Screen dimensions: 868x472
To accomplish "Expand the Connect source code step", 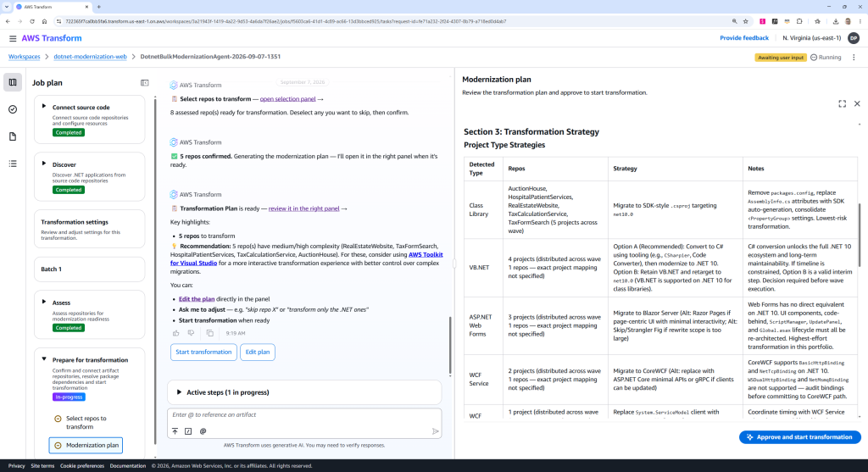I will click(x=44, y=106).
